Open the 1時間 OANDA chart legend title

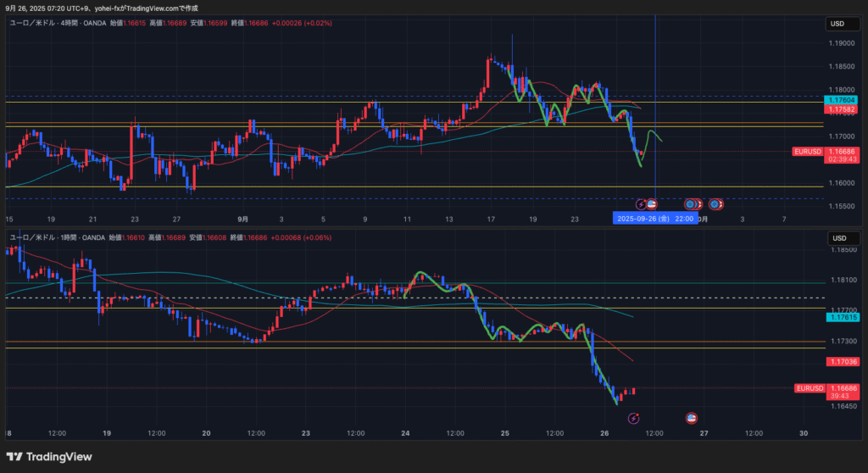click(x=58, y=238)
